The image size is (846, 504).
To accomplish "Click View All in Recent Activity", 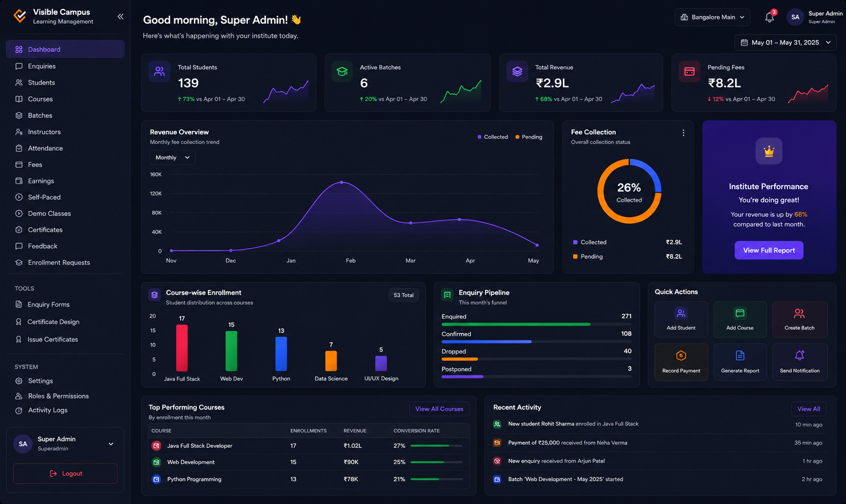I will click(809, 409).
